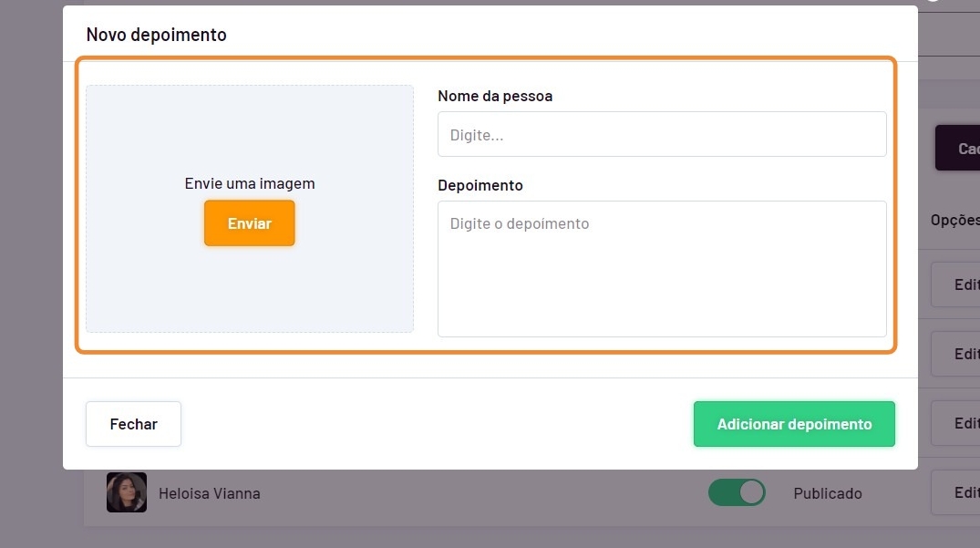Close the dialog with Fechar
The image size is (980, 548).
click(133, 424)
